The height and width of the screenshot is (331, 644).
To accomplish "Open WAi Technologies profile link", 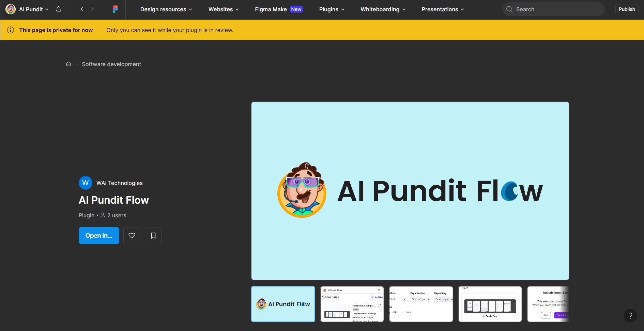I will pos(119,183).
